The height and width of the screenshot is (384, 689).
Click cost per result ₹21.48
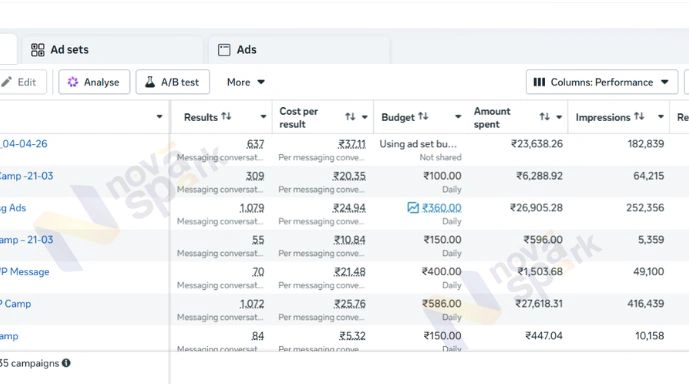[349, 272]
